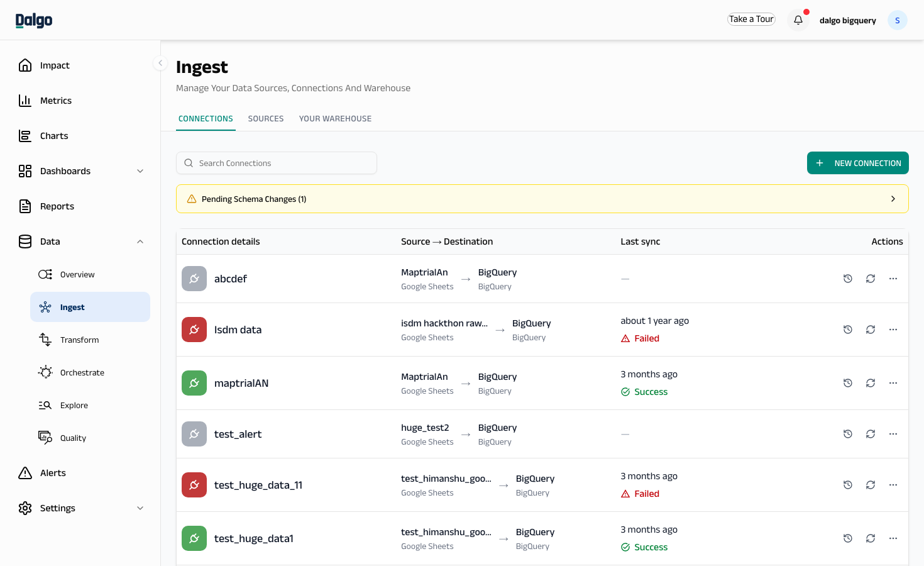This screenshot has width=924, height=566.
Task: Create a New Connection
Action: (x=858, y=163)
